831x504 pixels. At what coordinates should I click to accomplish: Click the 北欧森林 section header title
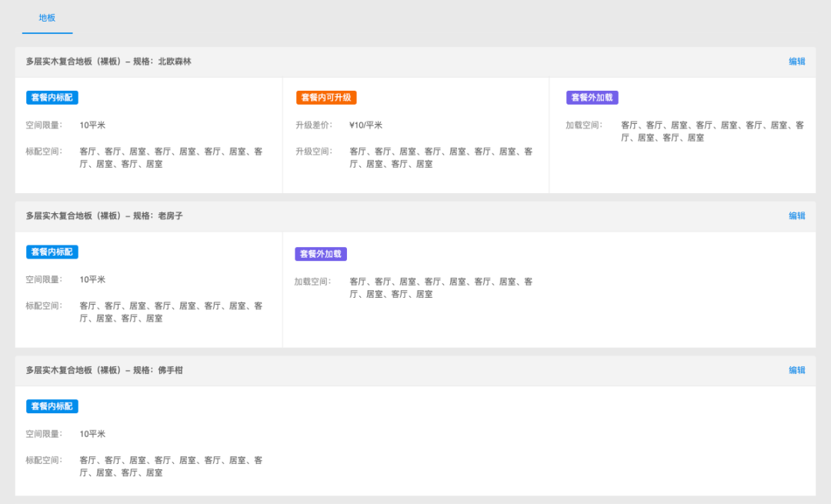tap(108, 62)
